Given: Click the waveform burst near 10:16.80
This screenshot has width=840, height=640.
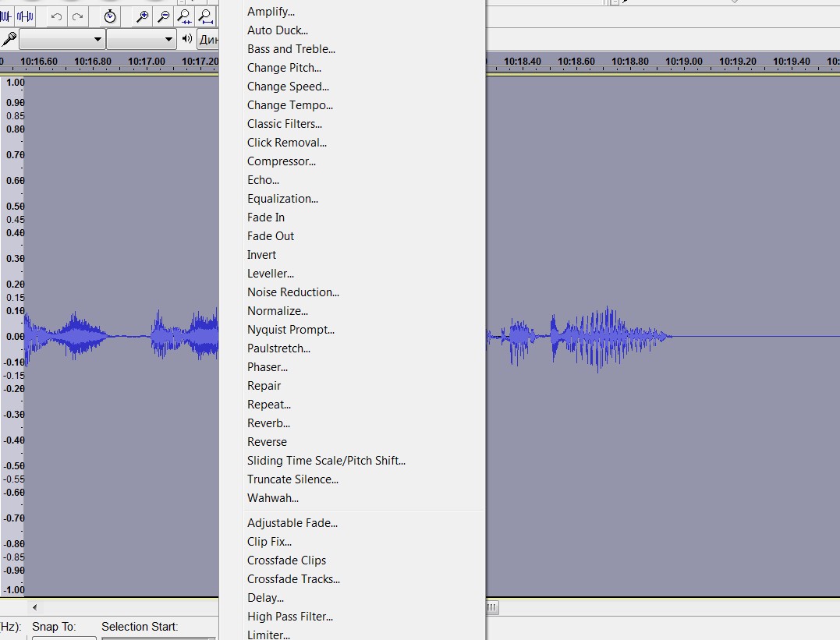Looking at the screenshot, I should pos(78,334).
